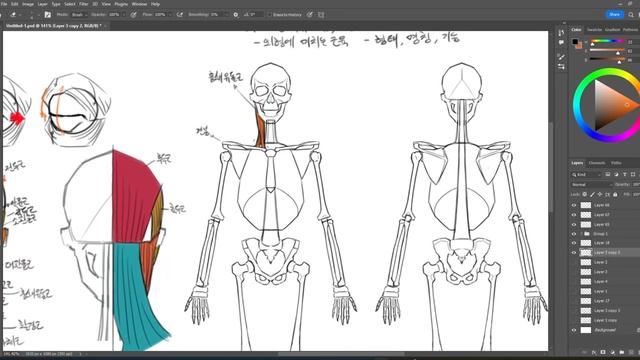The image size is (640, 360).
Task: Click the black foreground color swatch
Action: click(x=575, y=41)
